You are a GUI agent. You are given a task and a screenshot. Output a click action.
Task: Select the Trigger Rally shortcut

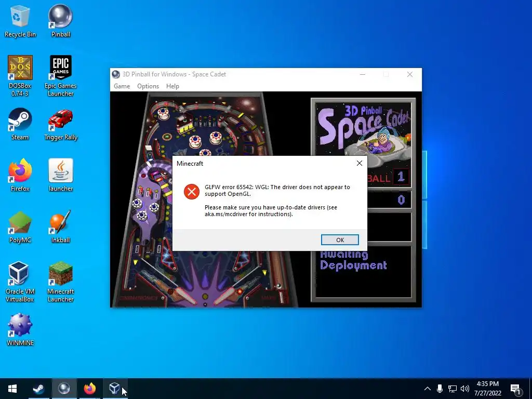click(x=61, y=124)
